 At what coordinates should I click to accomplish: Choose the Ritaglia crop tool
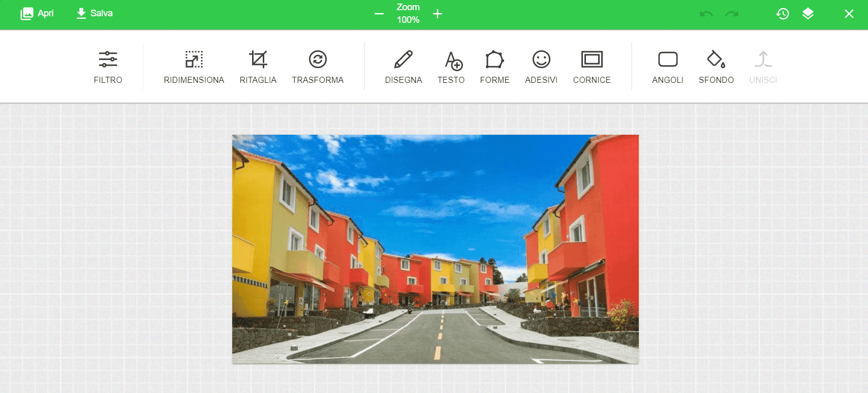pyautogui.click(x=258, y=66)
